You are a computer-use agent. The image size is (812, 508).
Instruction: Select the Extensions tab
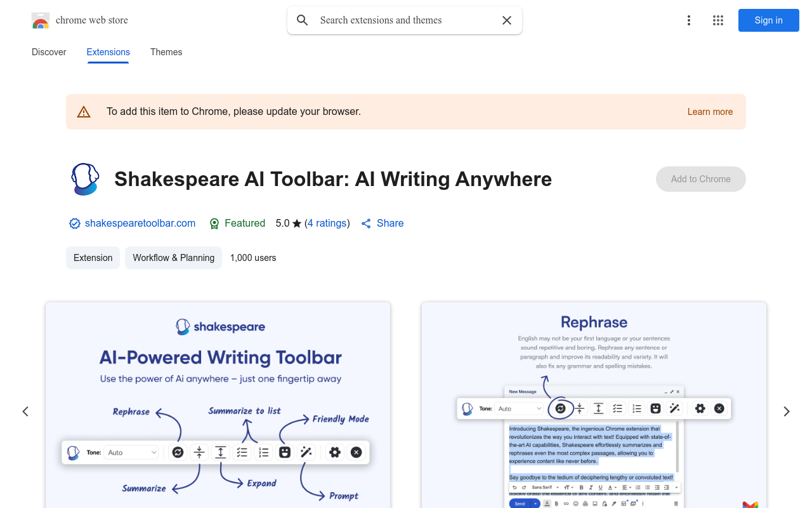click(x=108, y=52)
